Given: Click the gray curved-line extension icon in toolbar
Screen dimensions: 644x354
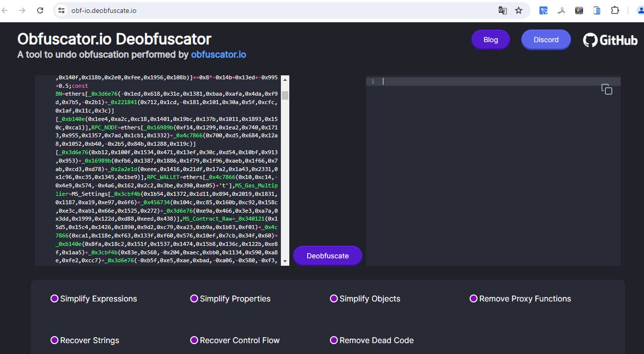Looking at the screenshot, I should pos(561,10).
